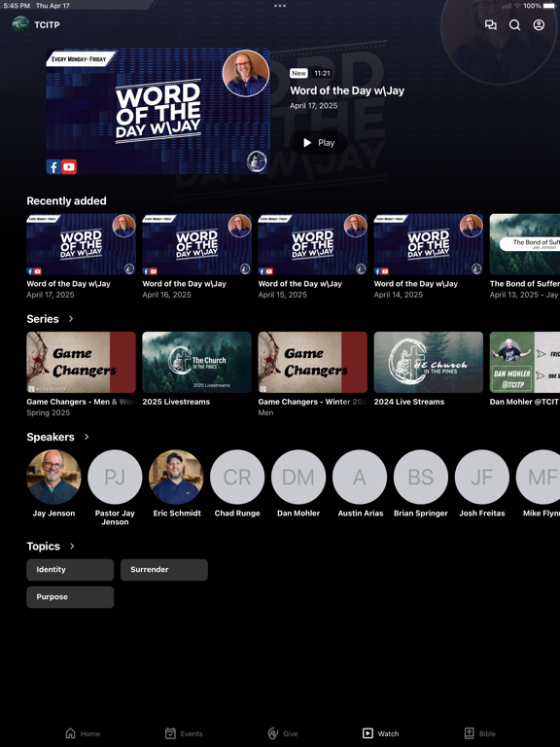Choose the Identity topic
The height and width of the screenshot is (747, 560).
click(70, 570)
